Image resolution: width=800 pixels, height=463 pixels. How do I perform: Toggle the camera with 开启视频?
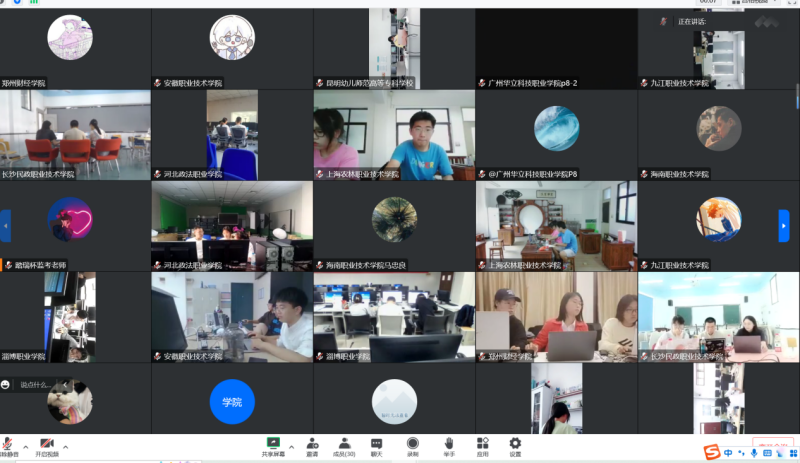tap(46, 445)
